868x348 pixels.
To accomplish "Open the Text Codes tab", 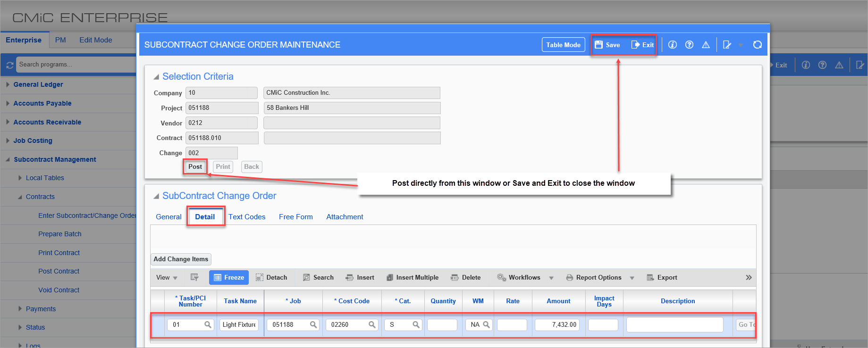I will tap(247, 217).
